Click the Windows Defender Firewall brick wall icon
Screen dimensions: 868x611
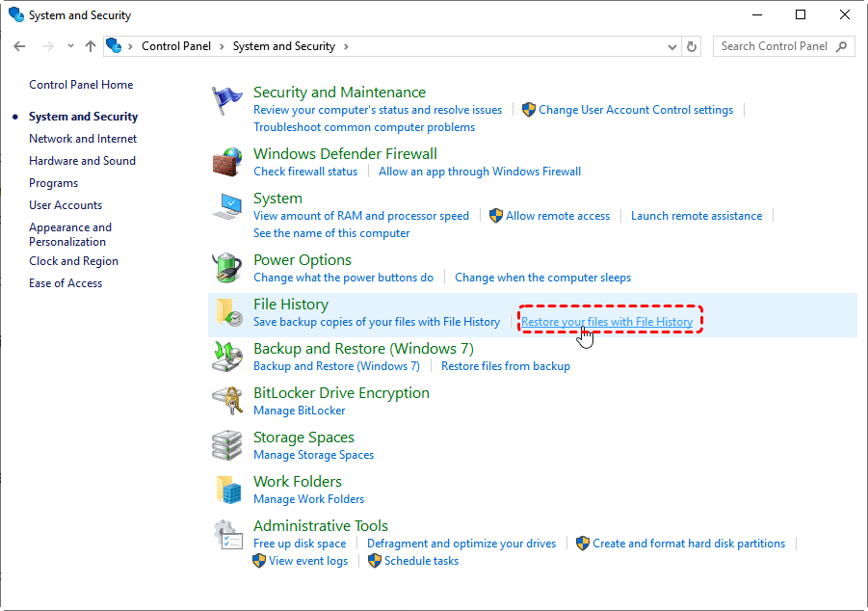click(x=227, y=162)
